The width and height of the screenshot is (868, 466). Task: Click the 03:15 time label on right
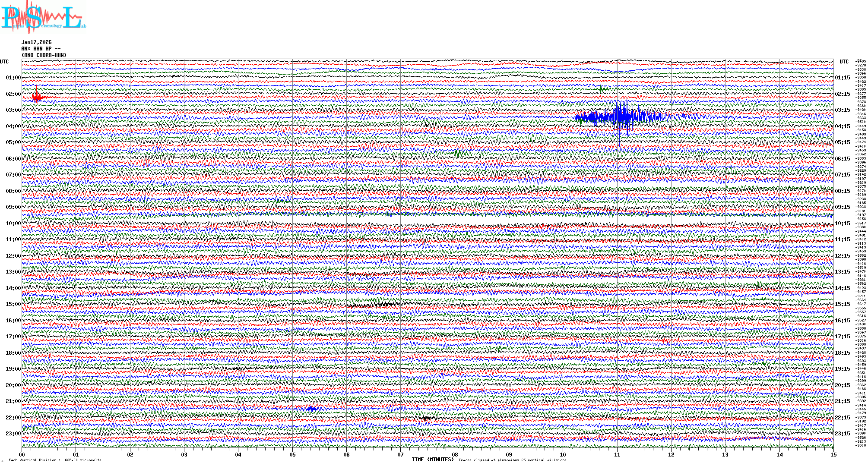click(842, 110)
